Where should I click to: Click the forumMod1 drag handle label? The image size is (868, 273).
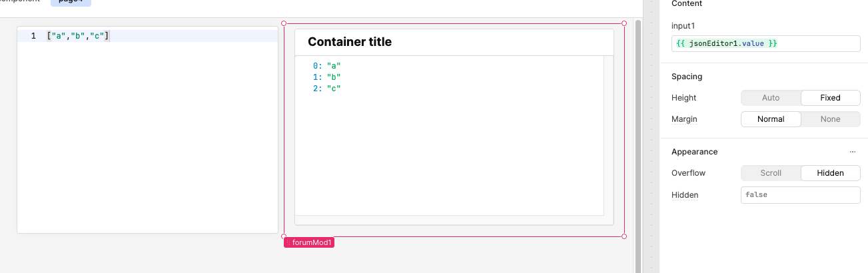pyautogui.click(x=309, y=243)
